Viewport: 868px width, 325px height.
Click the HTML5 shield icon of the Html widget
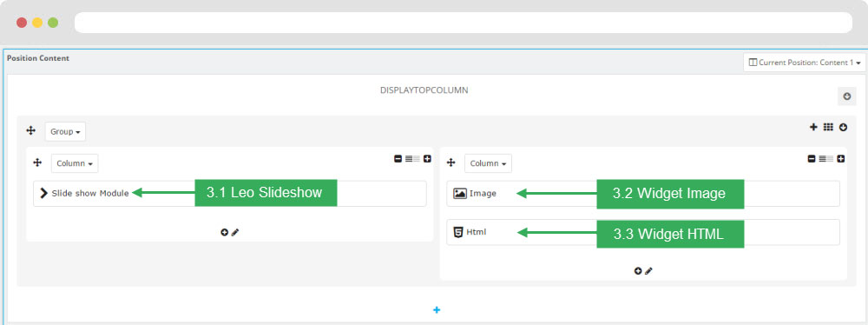458,232
